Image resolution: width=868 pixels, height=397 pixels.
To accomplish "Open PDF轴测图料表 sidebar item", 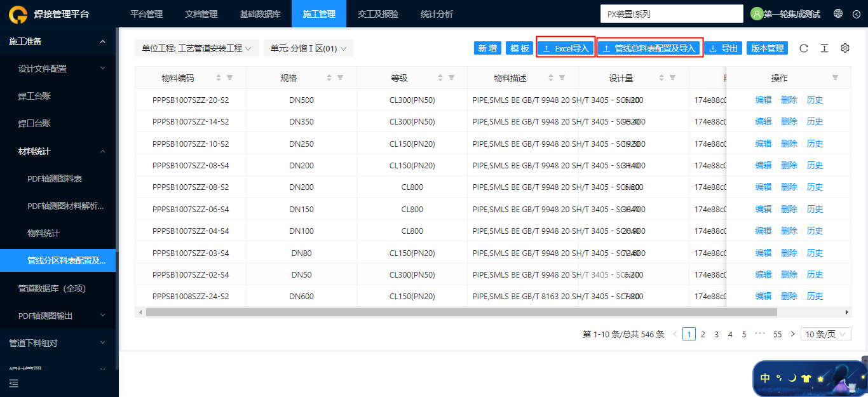I will tap(58, 178).
